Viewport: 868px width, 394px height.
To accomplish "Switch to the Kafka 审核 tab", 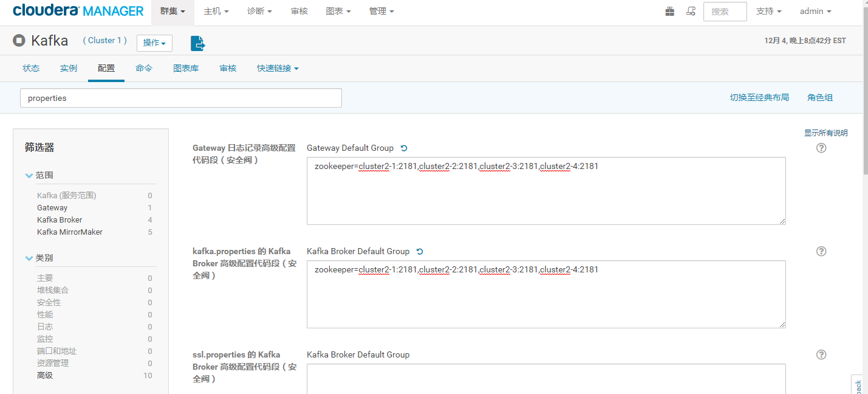I will click(x=228, y=69).
